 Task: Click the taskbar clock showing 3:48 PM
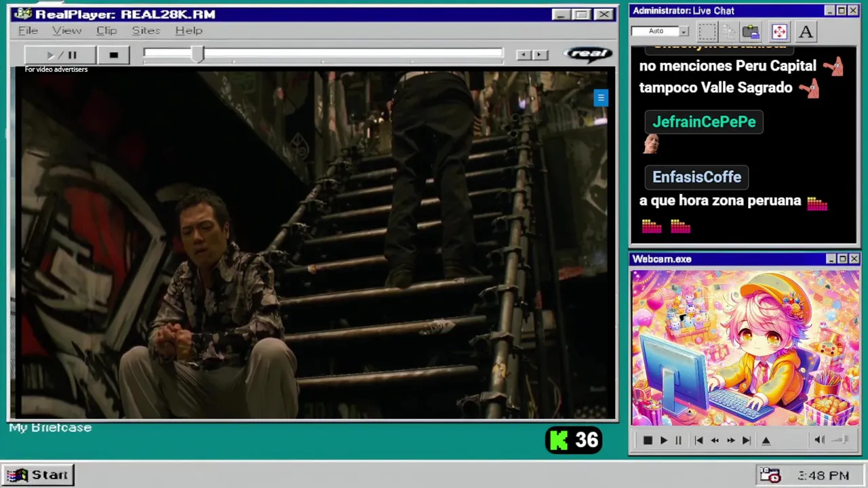(x=823, y=476)
